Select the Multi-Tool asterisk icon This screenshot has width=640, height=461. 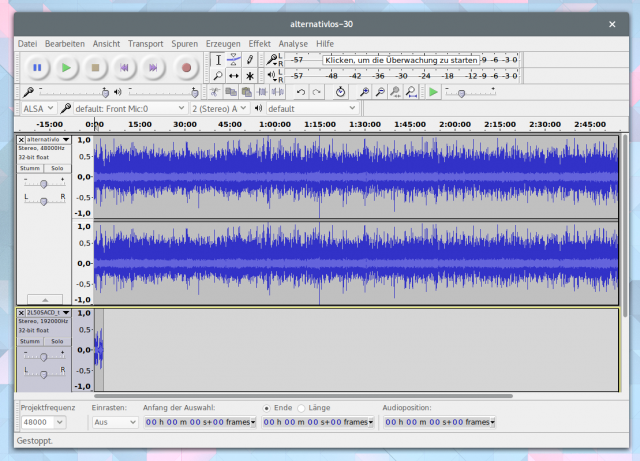tap(249, 76)
